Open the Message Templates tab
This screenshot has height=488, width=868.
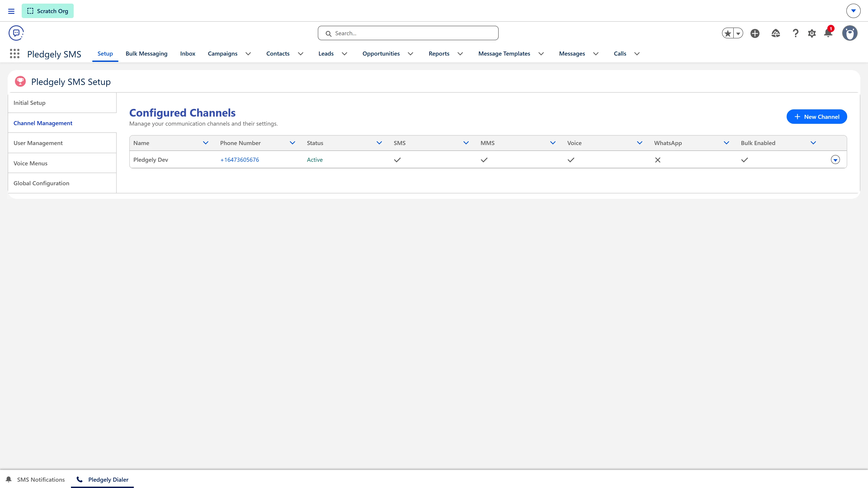tap(504, 54)
